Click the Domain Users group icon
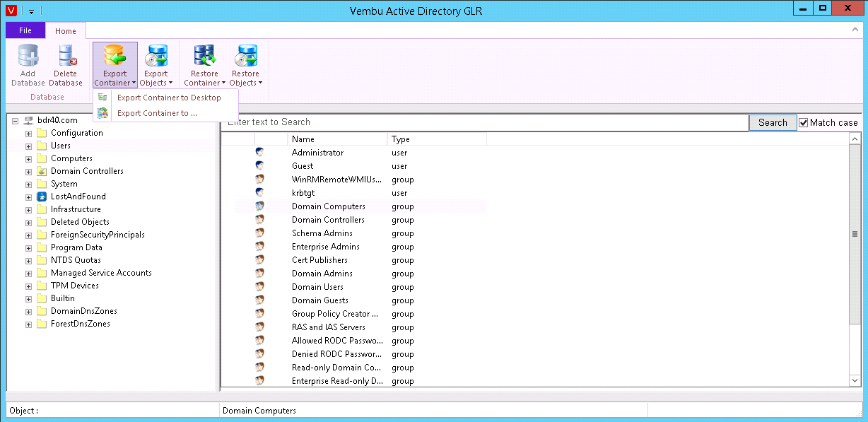The width and height of the screenshot is (868, 422). pos(259,287)
